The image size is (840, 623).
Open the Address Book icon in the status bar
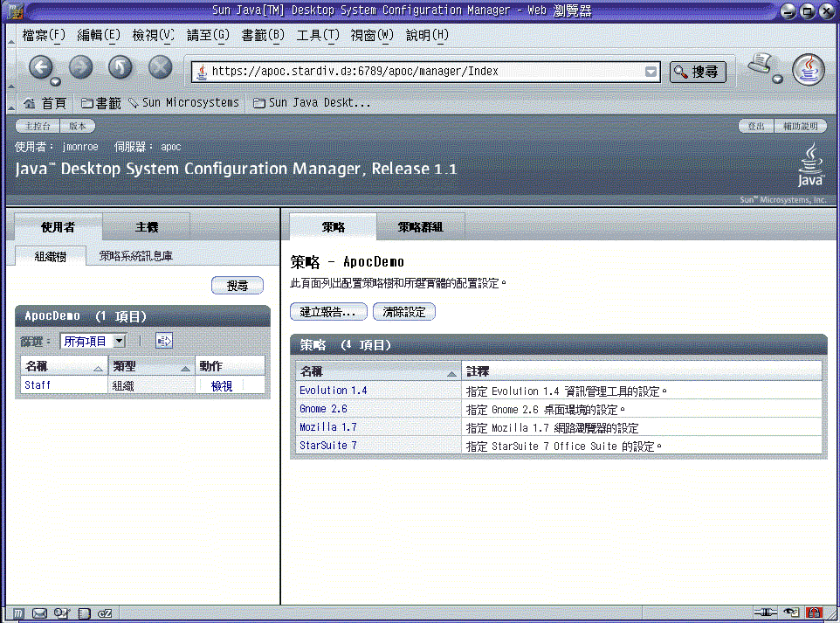pyautogui.click(x=84, y=613)
